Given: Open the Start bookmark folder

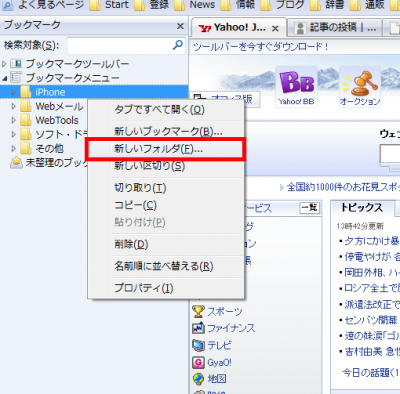Looking at the screenshot, I should (x=109, y=5).
